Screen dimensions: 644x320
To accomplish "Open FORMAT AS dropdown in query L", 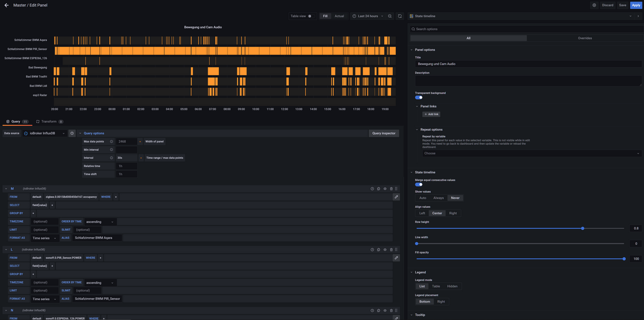I will coord(45,299).
